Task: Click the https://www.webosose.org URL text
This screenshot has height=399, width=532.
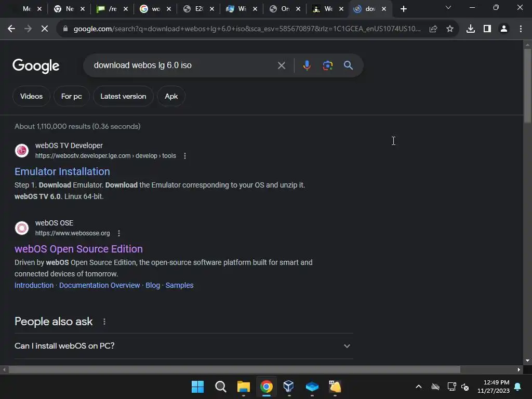Action: 73,233
